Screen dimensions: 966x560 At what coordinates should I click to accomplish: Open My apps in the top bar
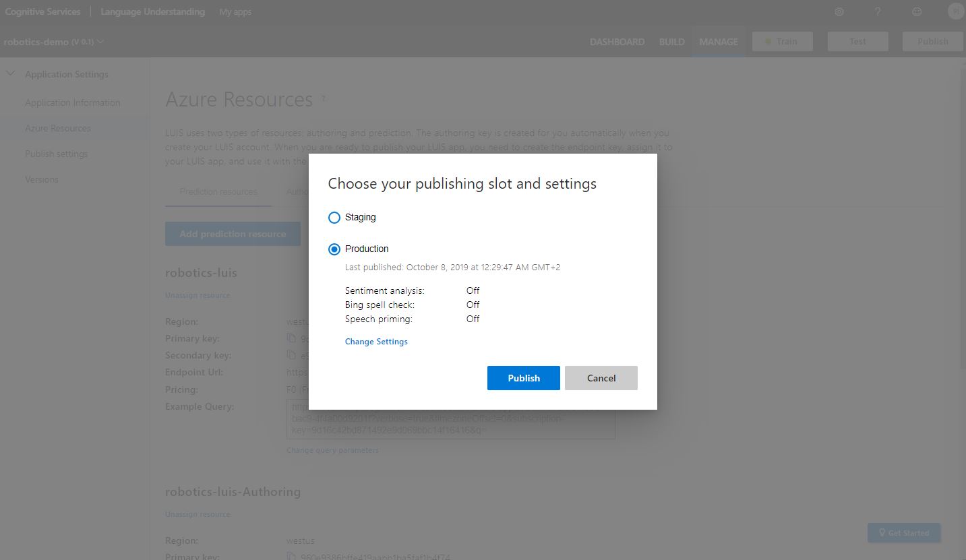tap(235, 12)
